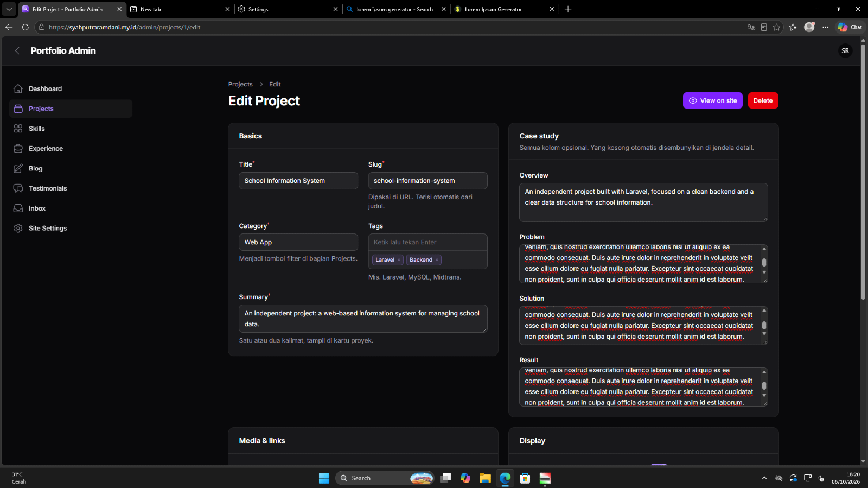This screenshot has width=868, height=488.
Task: Focus the Category field containing Web App
Action: pyautogui.click(x=298, y=242)
